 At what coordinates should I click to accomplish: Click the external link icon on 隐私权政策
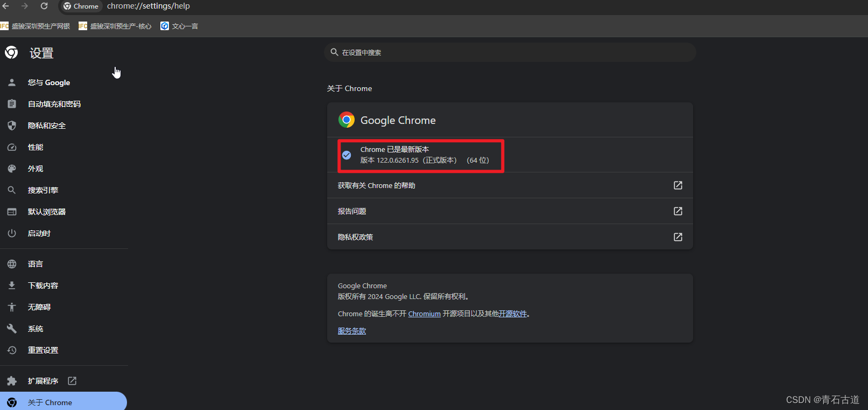678,237
